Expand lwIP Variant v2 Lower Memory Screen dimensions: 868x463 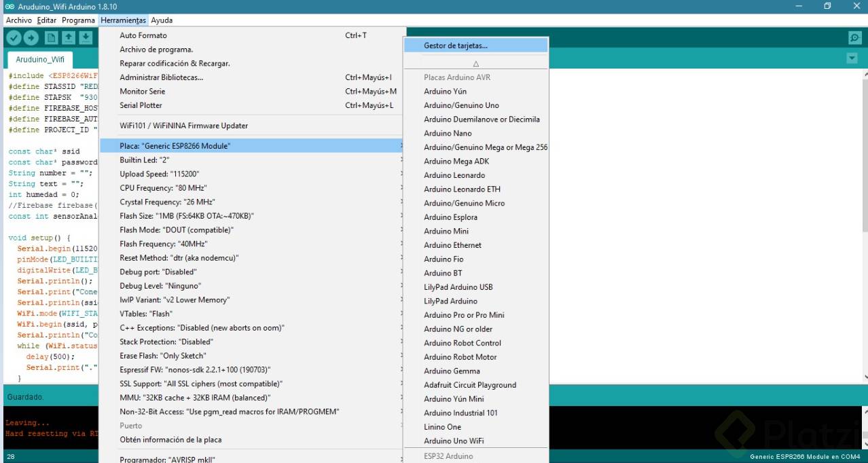252,299
